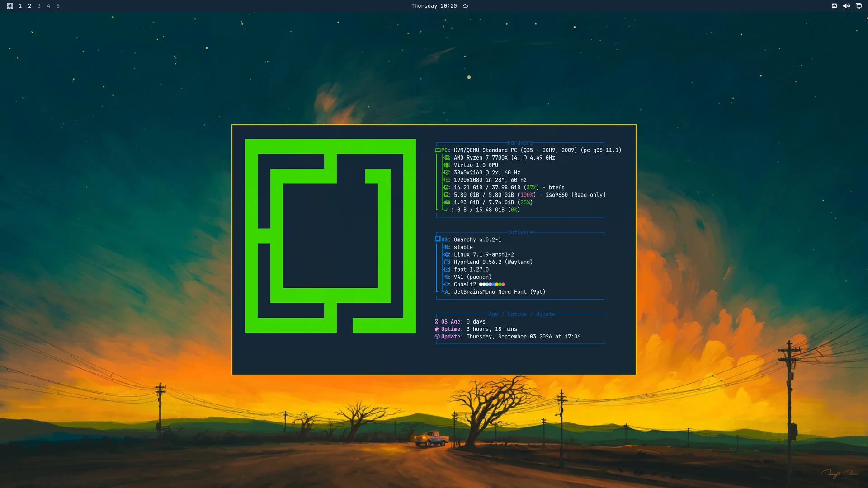
Task: Click the Cobalt2 color dots palette
Action: [492, 284]
